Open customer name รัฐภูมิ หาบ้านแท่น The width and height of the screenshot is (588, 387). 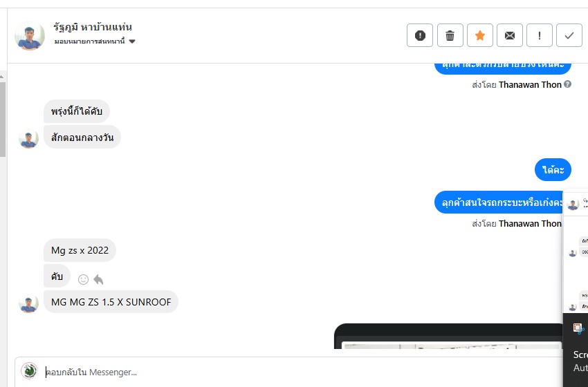[92, 27]
